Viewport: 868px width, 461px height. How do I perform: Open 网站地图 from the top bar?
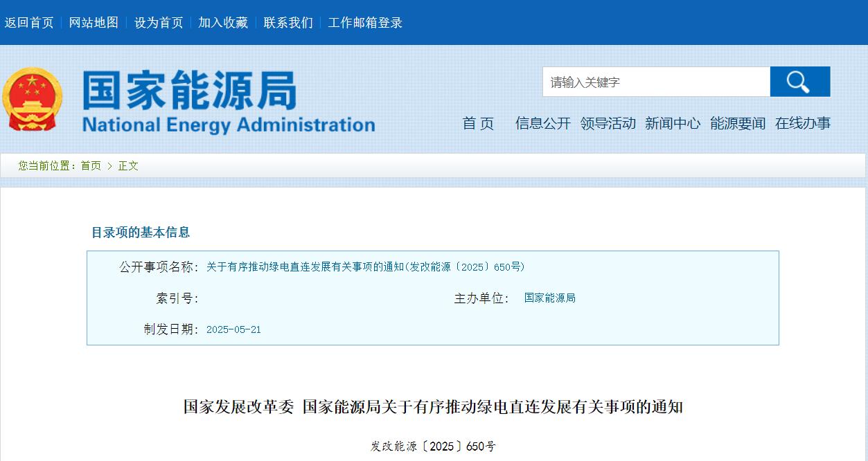[x=94, y=22]
